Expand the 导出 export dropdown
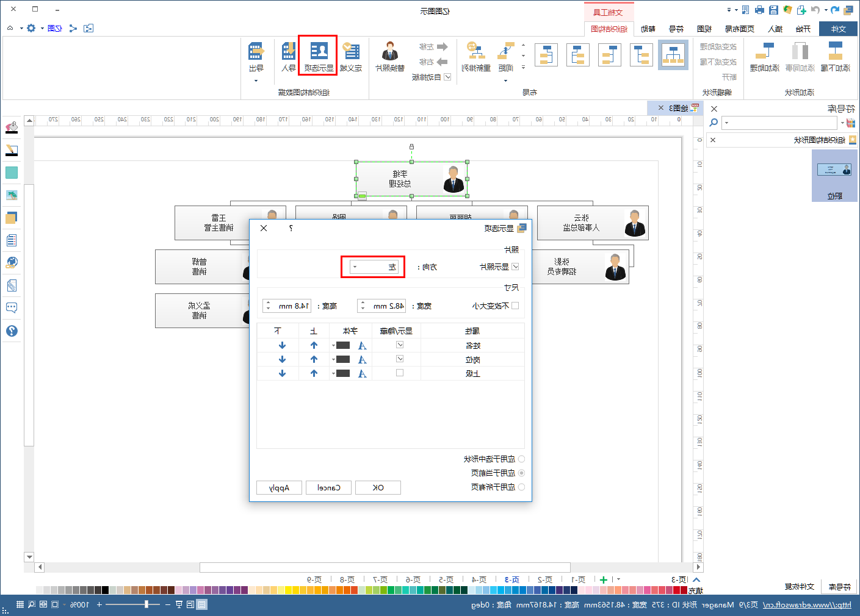Screen dimensions: 860x616 point(256,81)
